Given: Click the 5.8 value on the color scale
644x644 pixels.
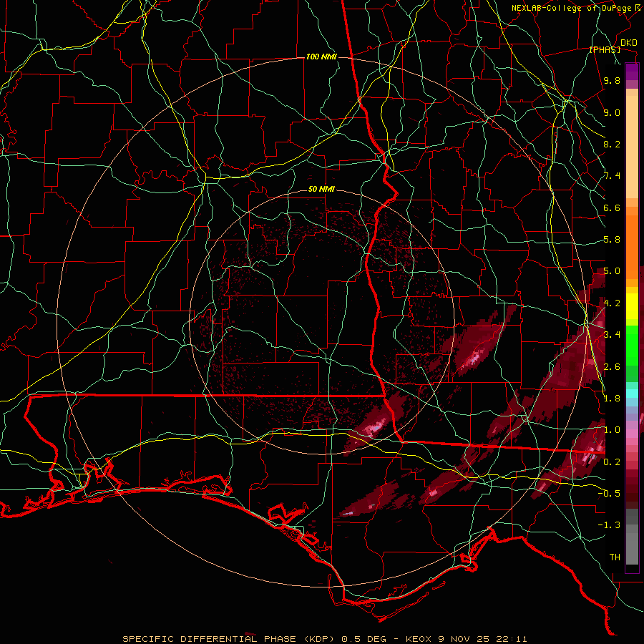Looking at the screenshot, I should click(612, 240).
